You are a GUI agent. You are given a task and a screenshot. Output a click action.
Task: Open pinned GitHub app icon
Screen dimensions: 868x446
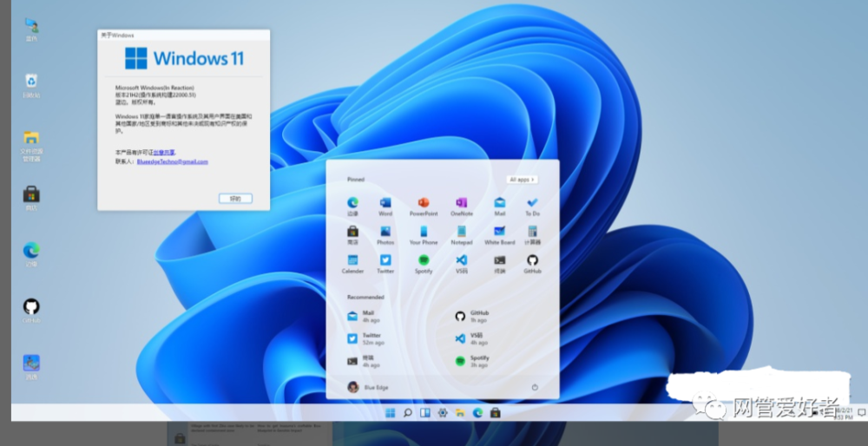coord(532,261)
